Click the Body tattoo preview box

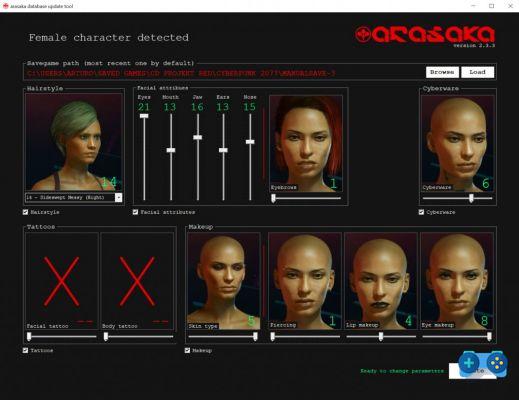coord(137,281)
